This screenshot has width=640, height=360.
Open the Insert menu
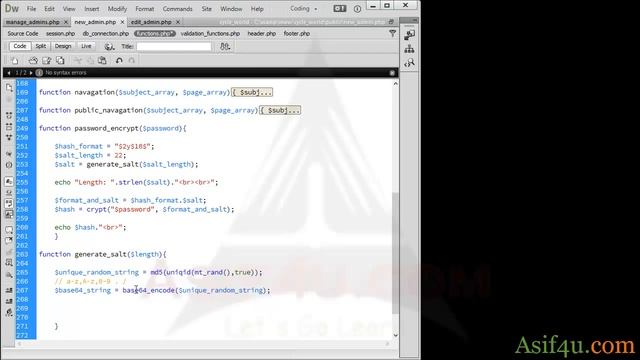coord(92,9)
